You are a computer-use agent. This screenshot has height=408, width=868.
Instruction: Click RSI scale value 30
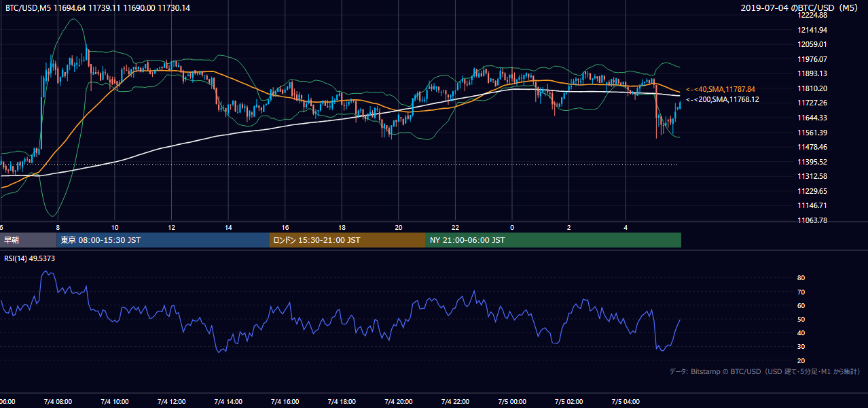tap(801, 346)
